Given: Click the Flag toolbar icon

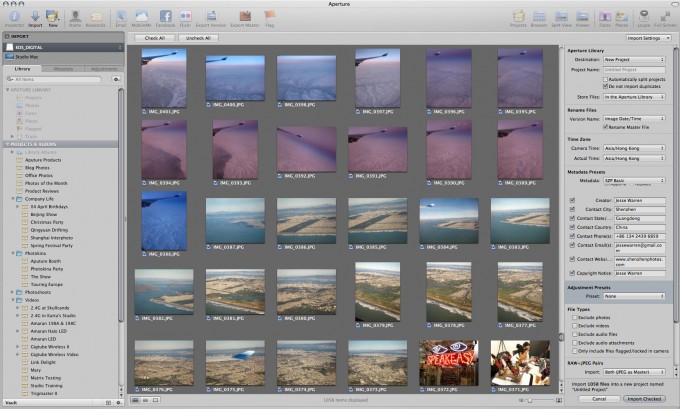Looking at the screenshot, I should pyautogui.click(x=269, y=17).
